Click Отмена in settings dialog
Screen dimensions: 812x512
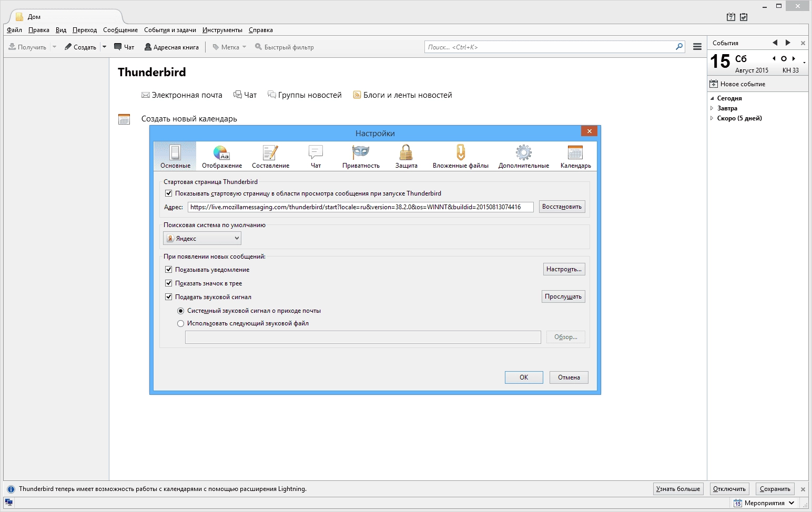coord(569,377)
